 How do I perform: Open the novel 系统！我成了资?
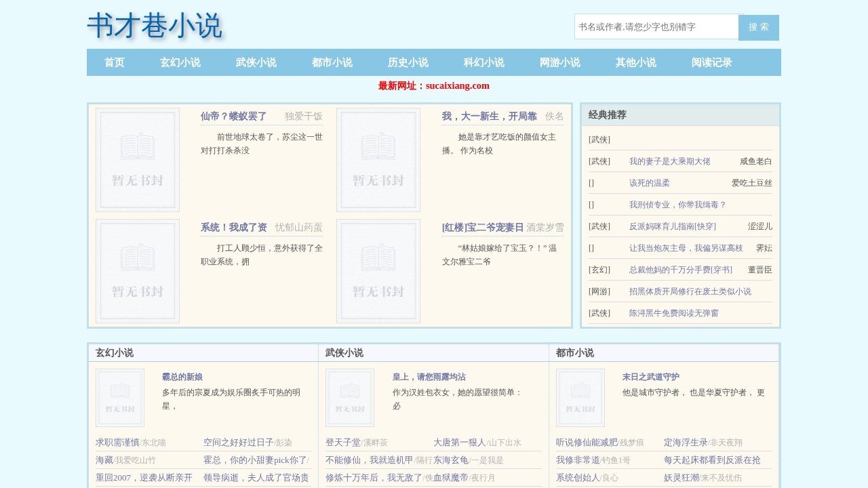coord(235,228)
